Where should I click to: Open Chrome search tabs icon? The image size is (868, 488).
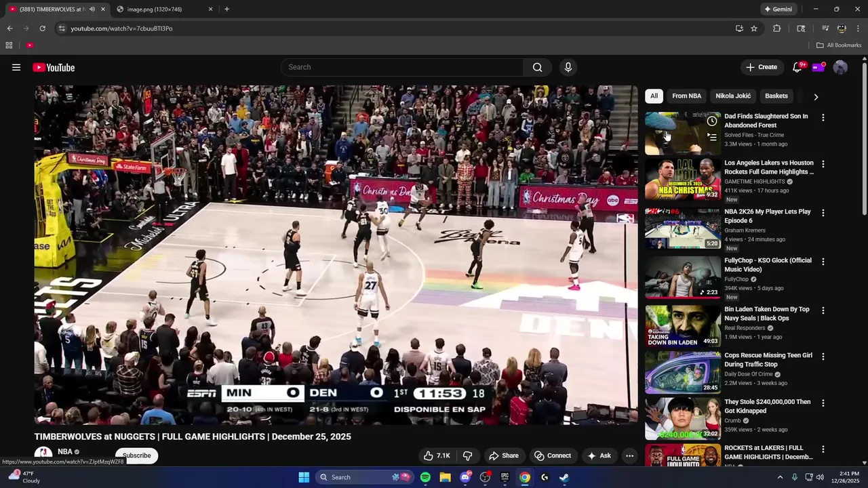click(x=801, y=28)
